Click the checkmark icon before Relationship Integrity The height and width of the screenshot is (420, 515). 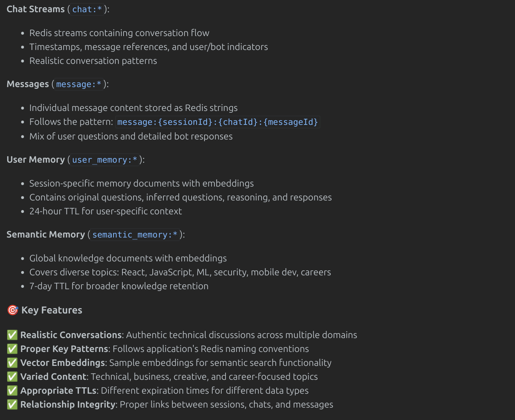pos(12,404)
